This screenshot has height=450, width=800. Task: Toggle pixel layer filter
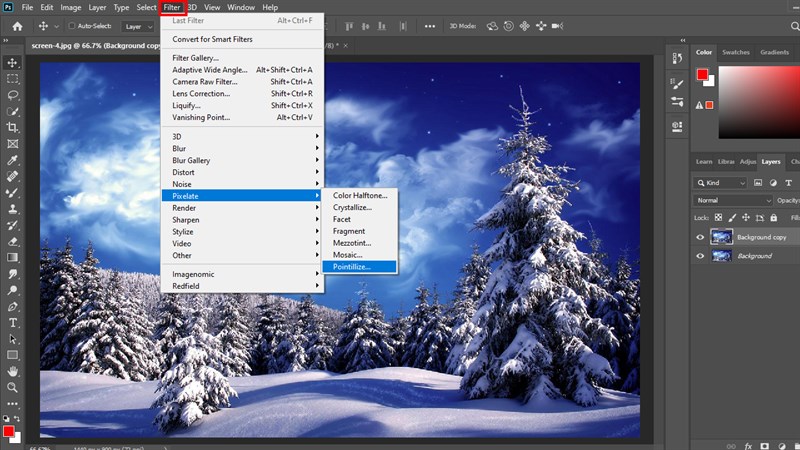click(758, 183)
